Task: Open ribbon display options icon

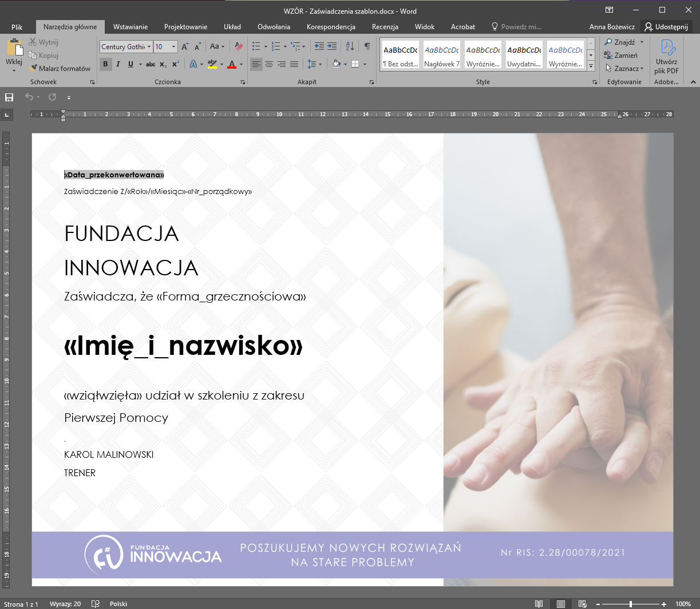Action: (x=610, y=10)
